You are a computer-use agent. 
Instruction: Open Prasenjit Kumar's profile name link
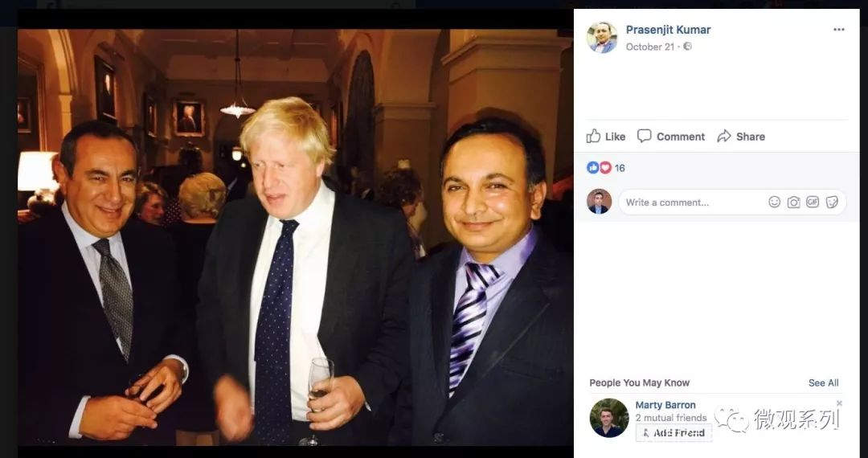(x=668, y=30)
